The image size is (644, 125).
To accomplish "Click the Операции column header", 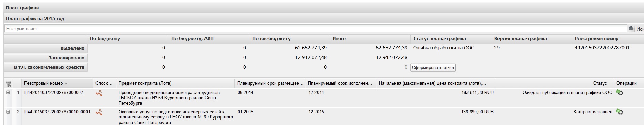I will pos(626,83).
